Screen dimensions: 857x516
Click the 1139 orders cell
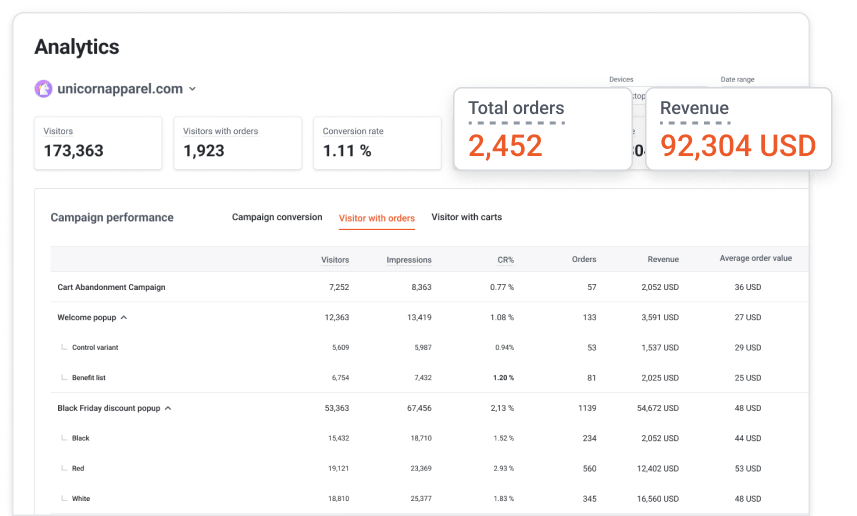(587, 408)
